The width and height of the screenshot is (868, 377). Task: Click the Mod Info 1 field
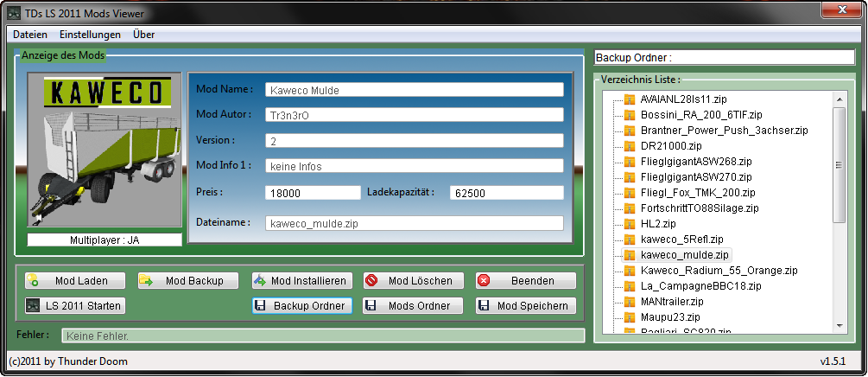[414, 166]
